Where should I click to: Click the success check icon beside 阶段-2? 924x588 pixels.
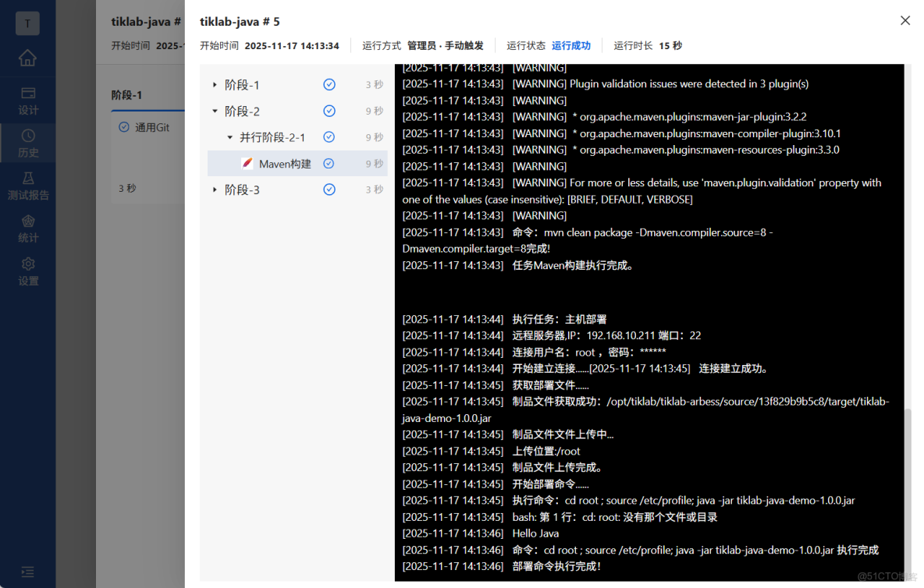(329, 110)
